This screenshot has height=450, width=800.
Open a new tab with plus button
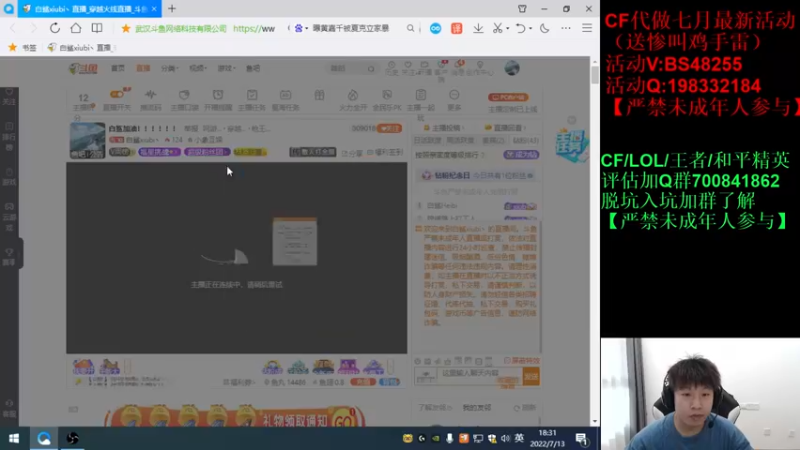172,9
